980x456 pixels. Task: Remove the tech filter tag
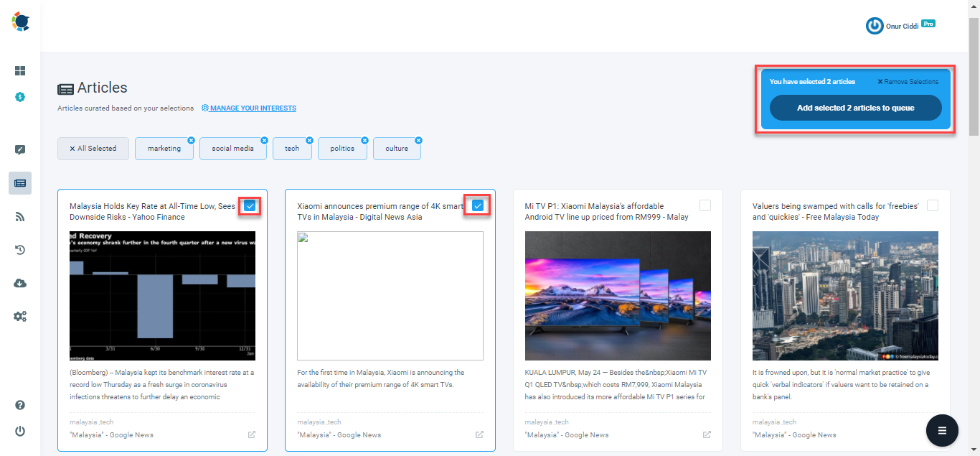(x=309, y=140)
